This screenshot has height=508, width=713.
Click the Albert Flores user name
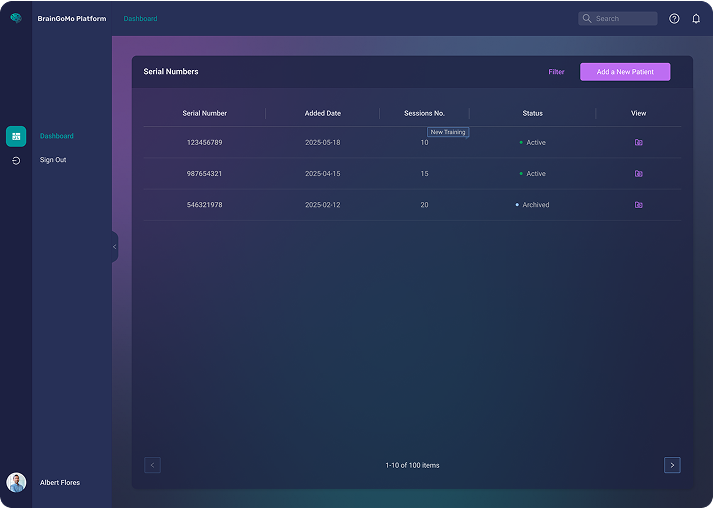coord(60,483)
